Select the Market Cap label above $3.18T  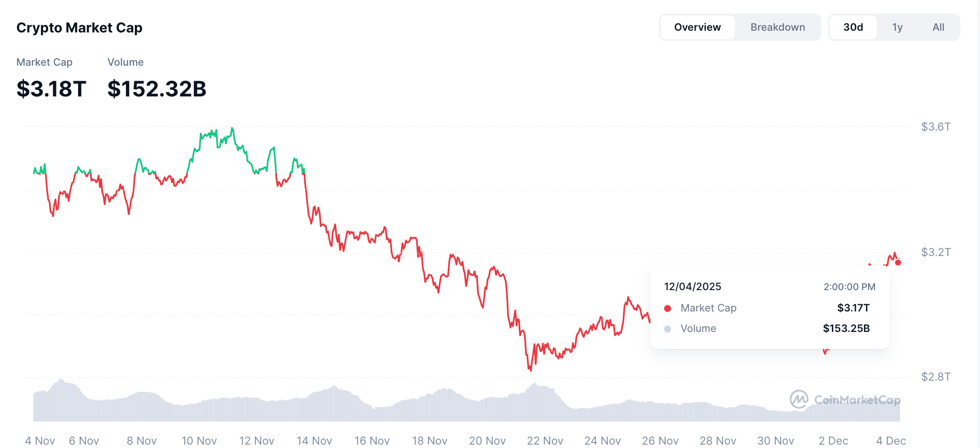pos(44,62)
